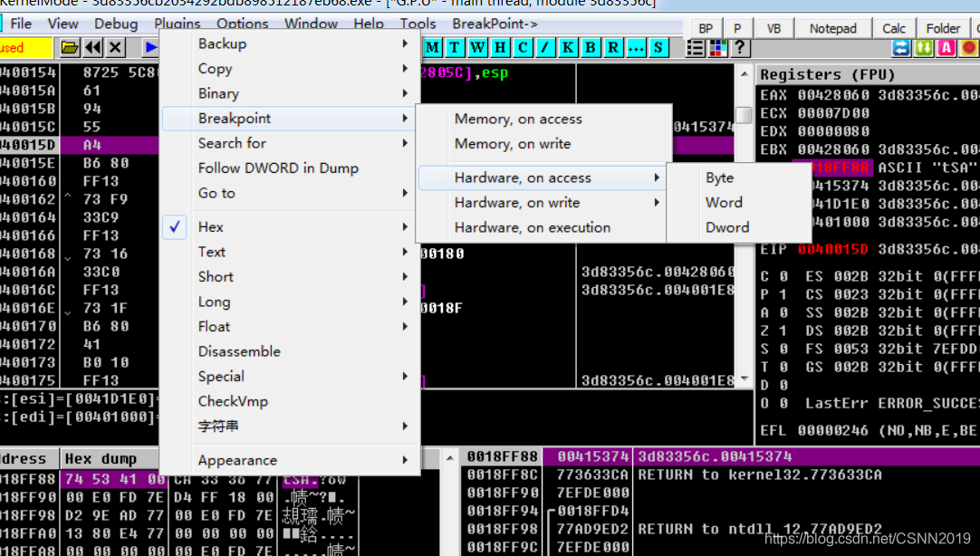
Task: Open References window with the R button
Action: [612, 47]
